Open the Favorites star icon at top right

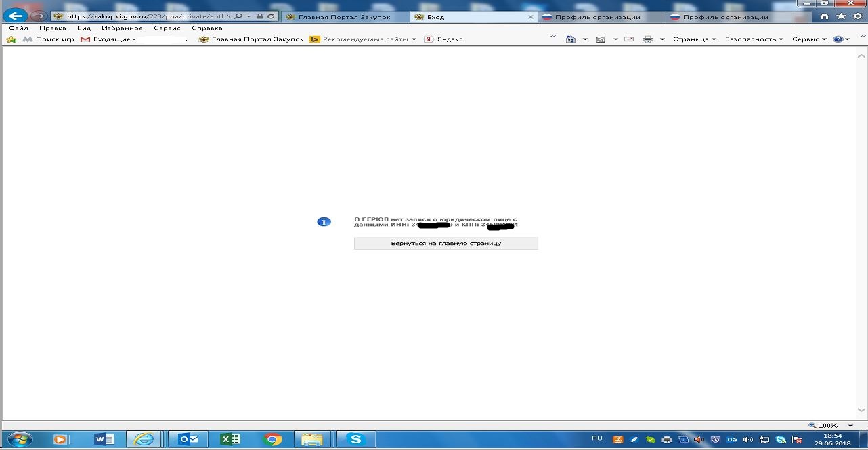[841, 16]
